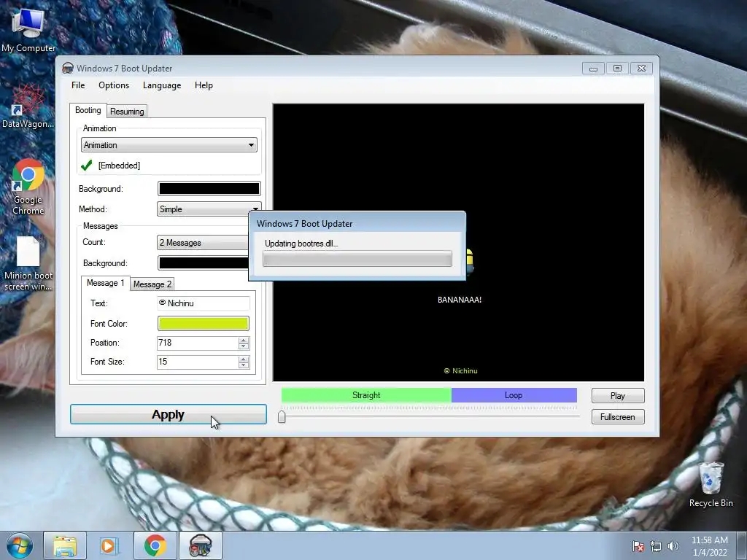Open the Language menu
The width and height of the screenshot is (747, 560).
[162, 85]
